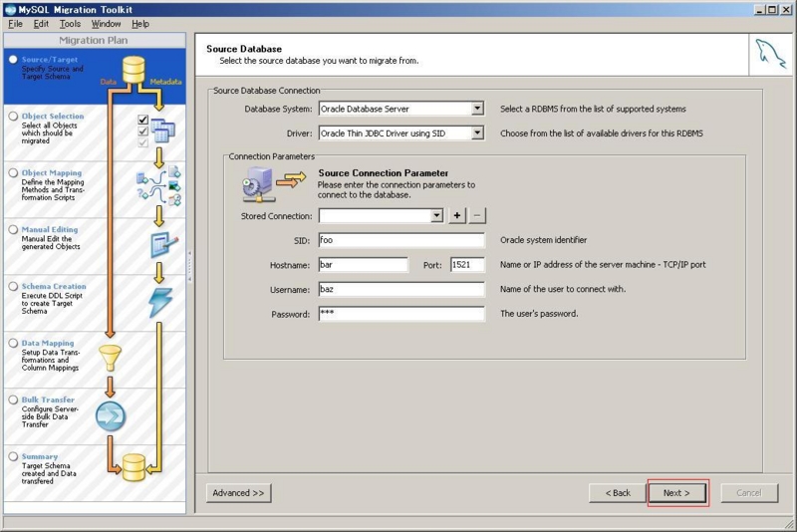Click the Manual Editing pencil icon

coord(163,245)
